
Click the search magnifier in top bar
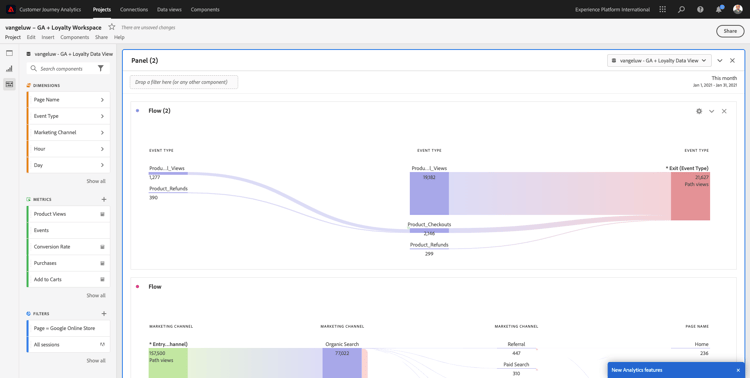(681, 9)
